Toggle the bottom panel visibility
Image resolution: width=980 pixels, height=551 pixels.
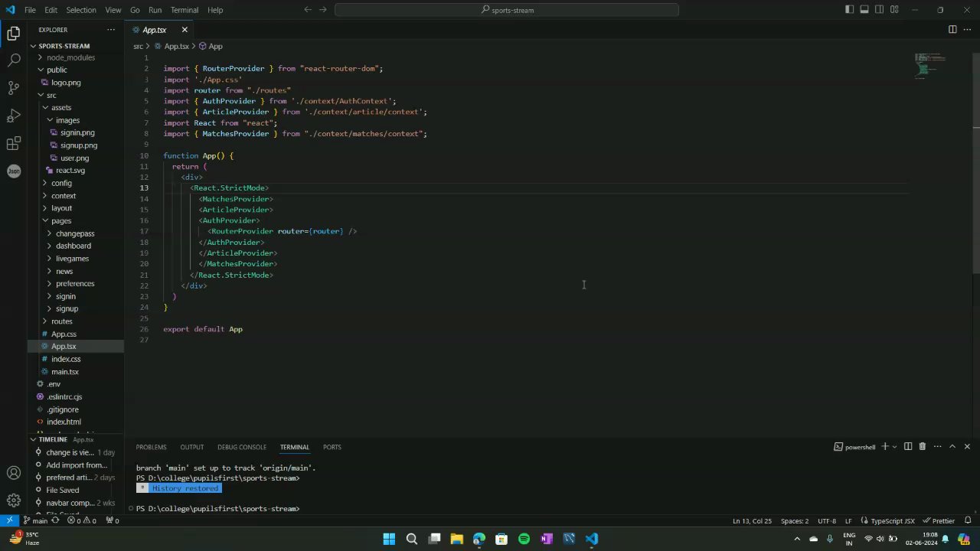click(864, 10)
